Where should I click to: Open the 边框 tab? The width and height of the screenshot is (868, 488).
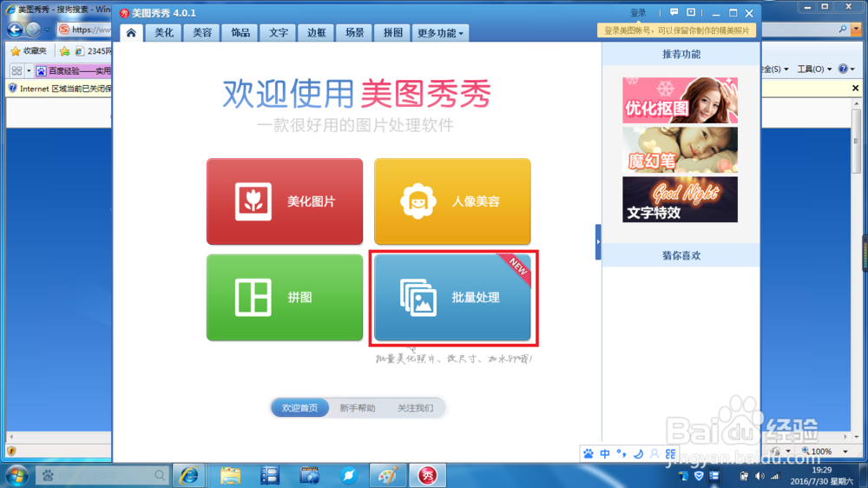317,33
